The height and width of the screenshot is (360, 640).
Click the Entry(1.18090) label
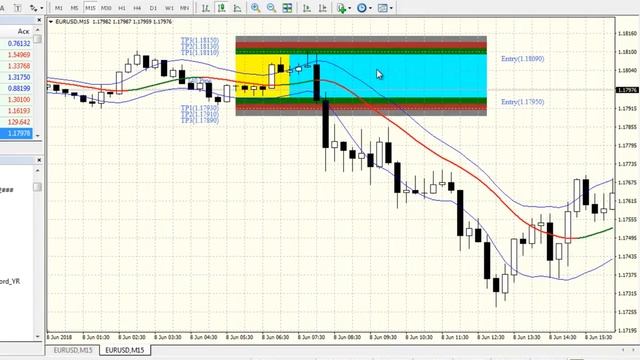pos(522,59)
